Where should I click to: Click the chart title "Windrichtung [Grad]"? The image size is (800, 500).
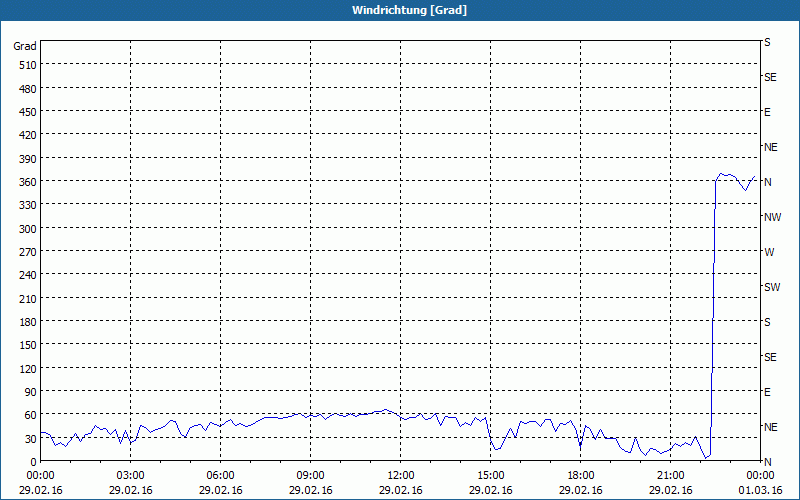tap(409, 10)
